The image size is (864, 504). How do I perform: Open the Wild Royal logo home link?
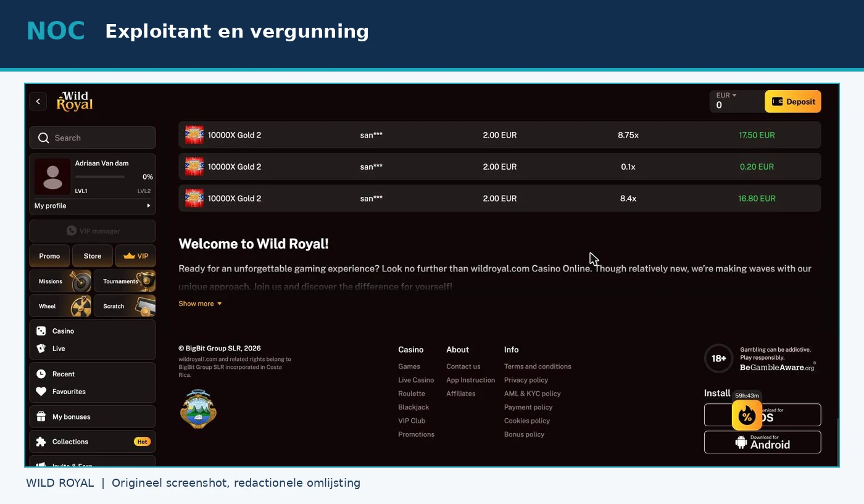pyautogui.click(x=75, y=101)
